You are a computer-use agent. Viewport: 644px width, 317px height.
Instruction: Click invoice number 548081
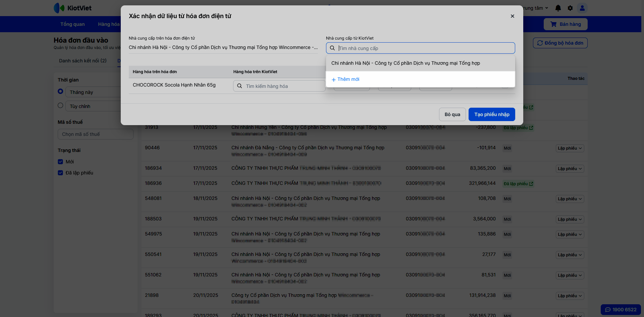[x=153, y=198]
